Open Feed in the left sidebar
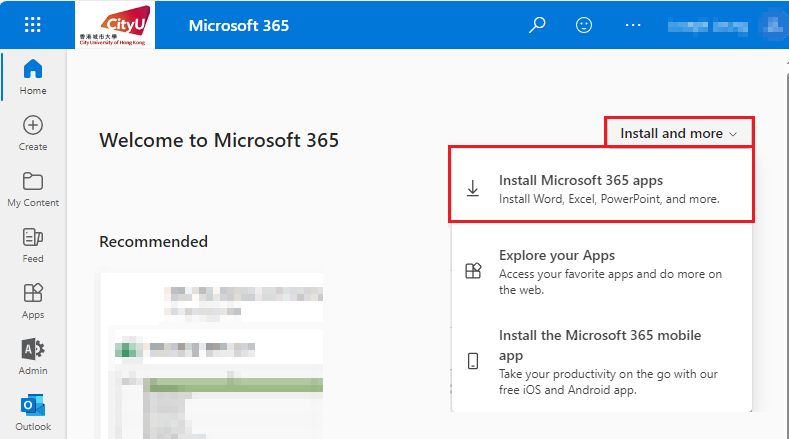The height and width of the screenshot is (439, 789). (33, 245)
